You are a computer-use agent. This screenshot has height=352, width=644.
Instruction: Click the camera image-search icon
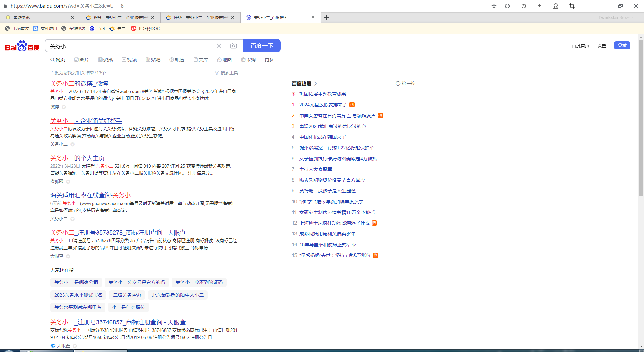234,46
